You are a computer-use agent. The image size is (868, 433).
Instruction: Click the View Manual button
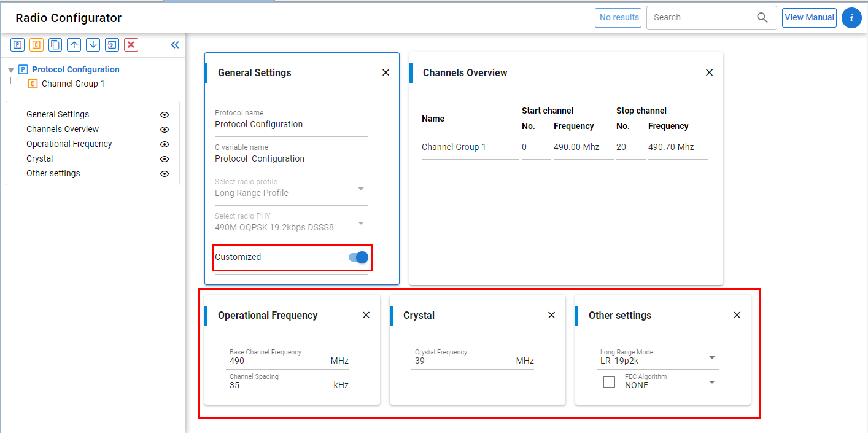click(x=809, y=17)
